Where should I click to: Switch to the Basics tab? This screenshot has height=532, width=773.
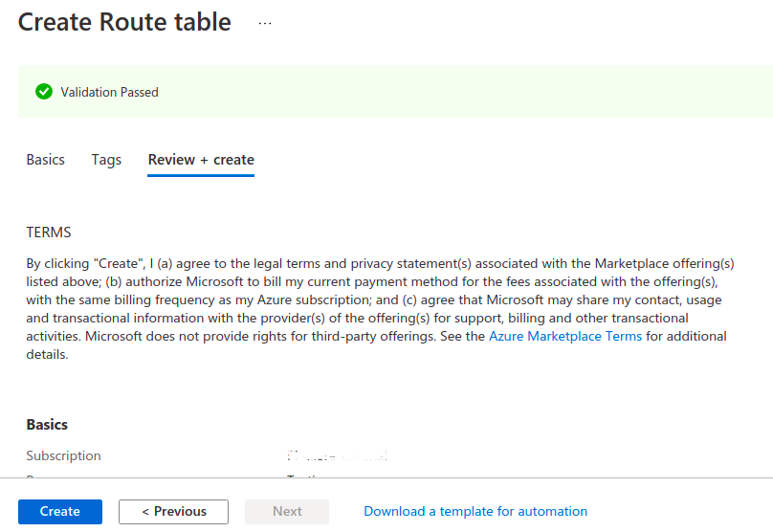coord(46,160)
